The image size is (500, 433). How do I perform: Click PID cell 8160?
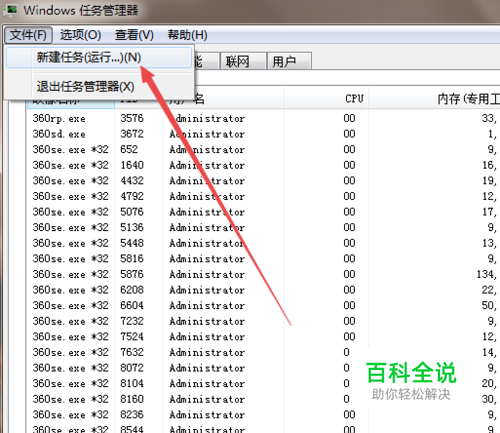click(132, 399)
